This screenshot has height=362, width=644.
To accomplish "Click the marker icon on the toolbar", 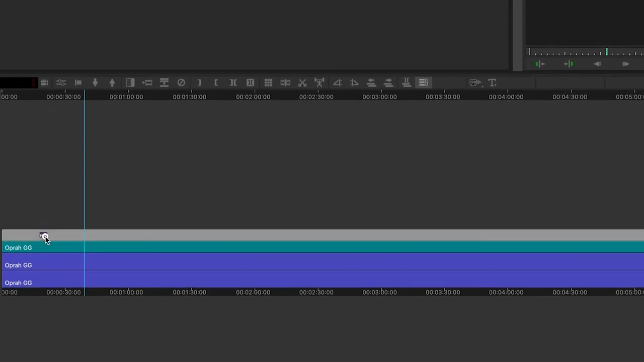I will point(78,82).
